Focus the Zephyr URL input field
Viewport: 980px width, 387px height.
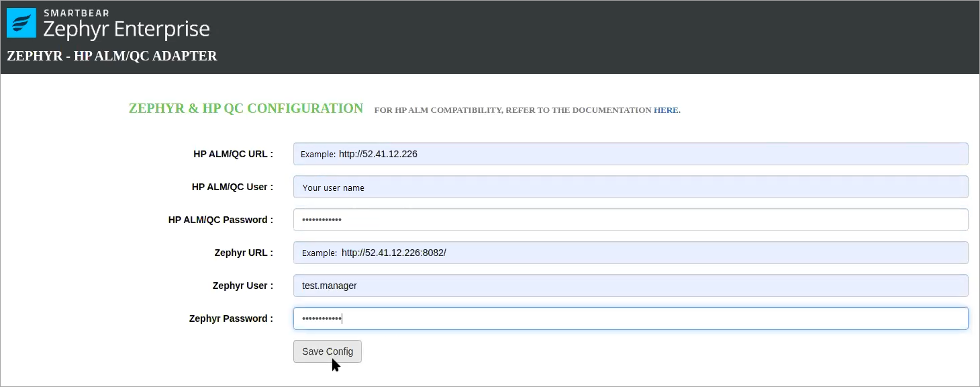tap(630, 253)
